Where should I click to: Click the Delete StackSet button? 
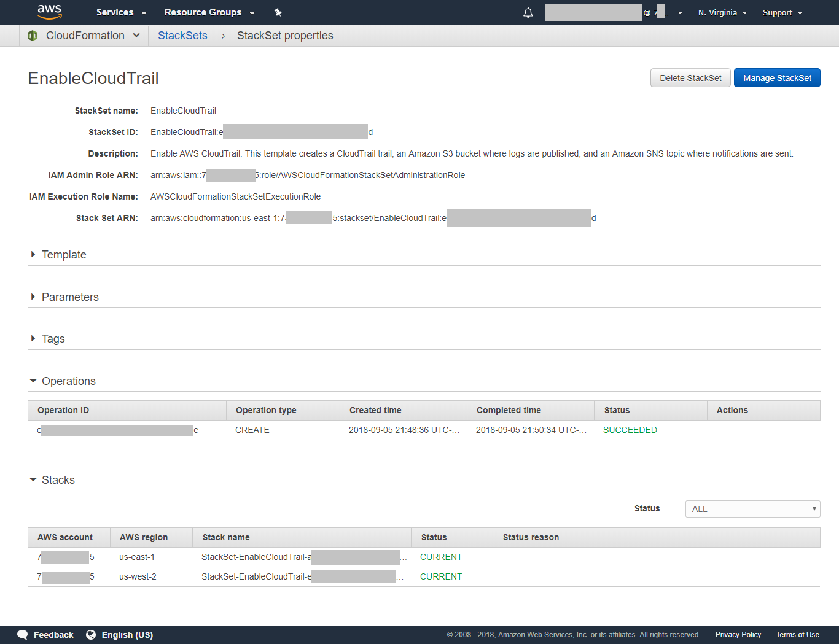690,78
